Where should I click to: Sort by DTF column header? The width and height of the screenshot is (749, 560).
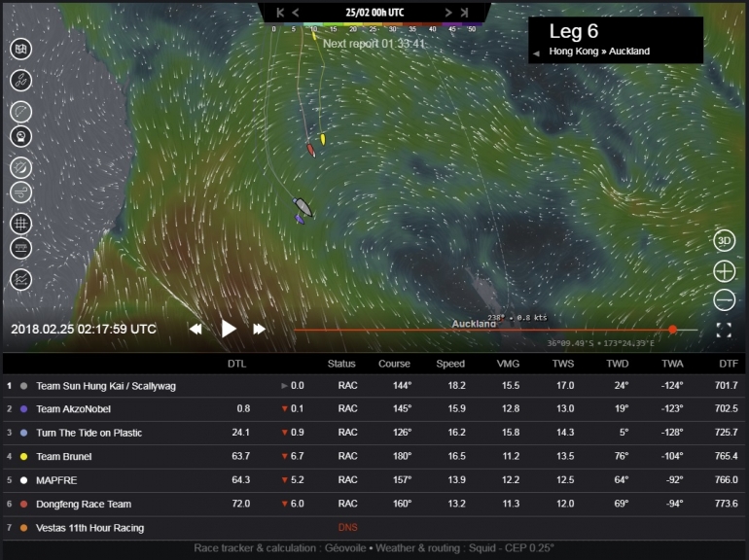pos(729,364)
